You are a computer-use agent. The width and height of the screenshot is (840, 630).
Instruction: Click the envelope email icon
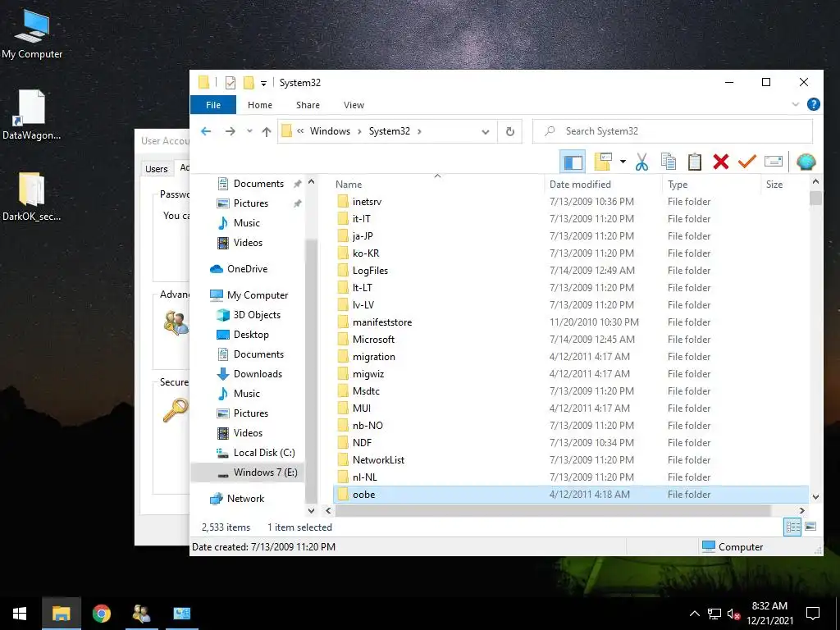tap(773, 162)
